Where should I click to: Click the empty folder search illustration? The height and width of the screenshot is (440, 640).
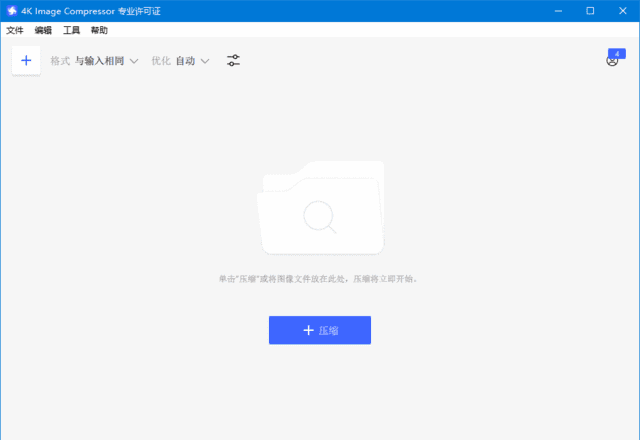click(x=320, y=208)
